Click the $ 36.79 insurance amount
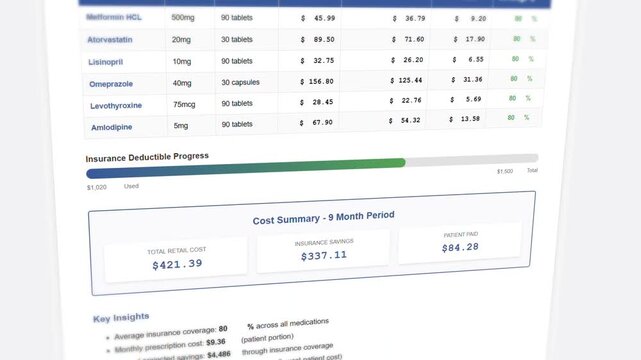Image resolution: width=641 pixels, height=360 pixels. coord(409,18)
